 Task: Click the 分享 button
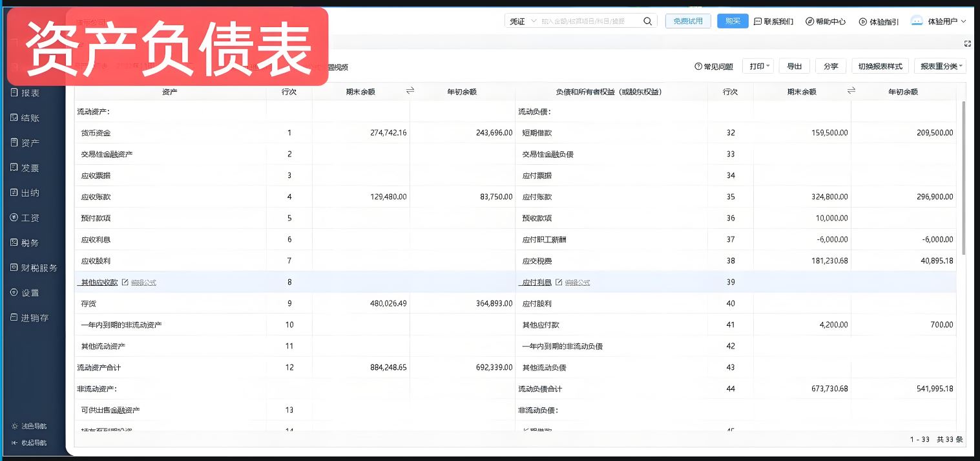(831, 66)
